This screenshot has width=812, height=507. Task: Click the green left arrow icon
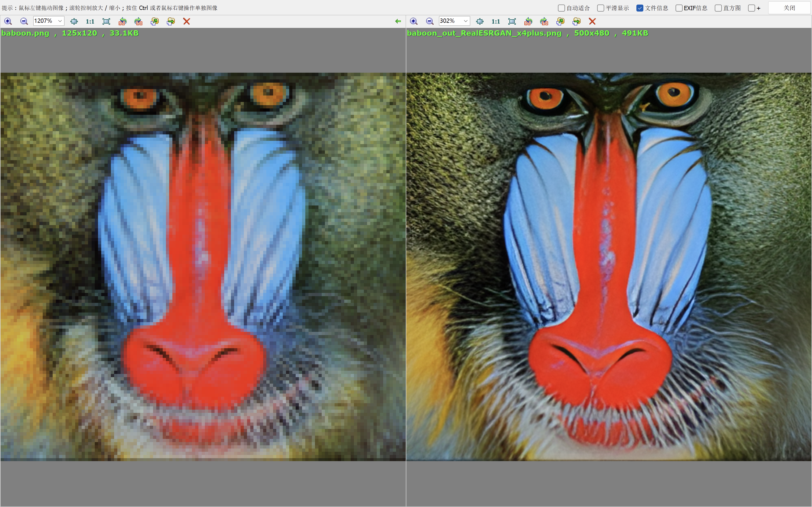pyautogui.click(x=398, y=21)
